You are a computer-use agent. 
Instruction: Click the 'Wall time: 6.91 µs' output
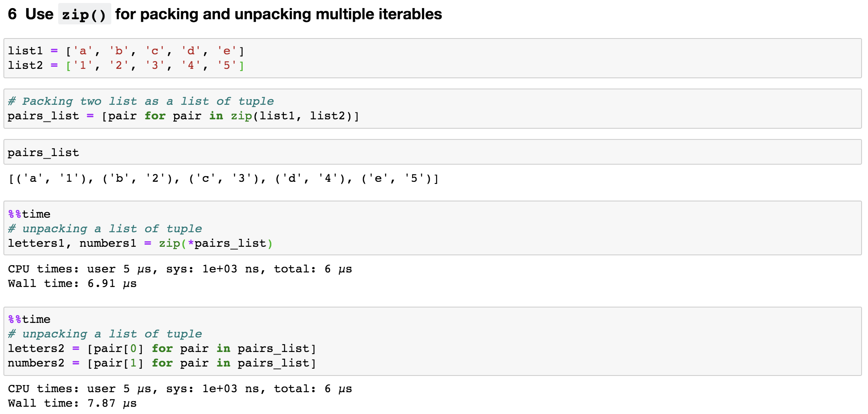click(x=72, y=284)
